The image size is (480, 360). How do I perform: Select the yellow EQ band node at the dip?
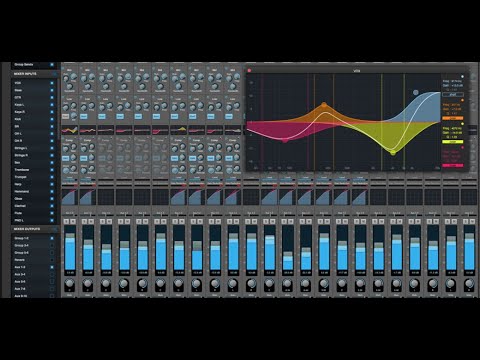tap(393, 153)
